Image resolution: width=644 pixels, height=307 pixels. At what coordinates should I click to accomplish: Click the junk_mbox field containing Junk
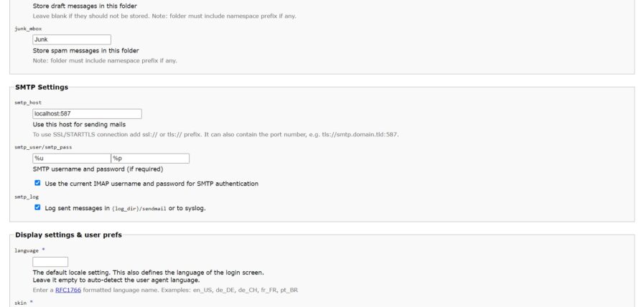[72, 39]
